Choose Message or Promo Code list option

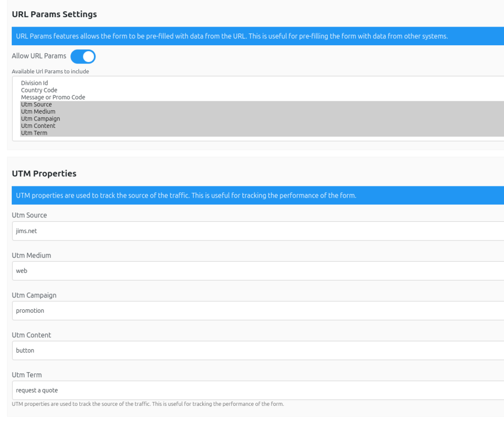[x=53, y=97]
